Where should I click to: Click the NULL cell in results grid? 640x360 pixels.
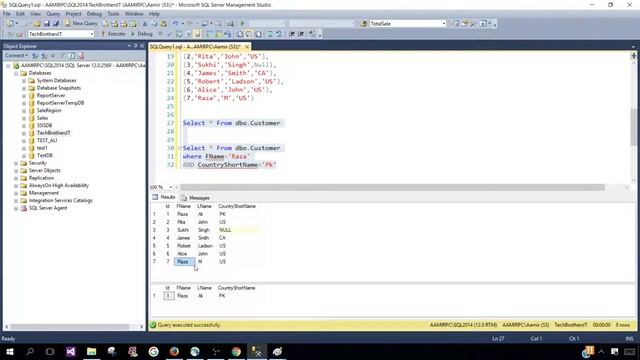[238, 230]
